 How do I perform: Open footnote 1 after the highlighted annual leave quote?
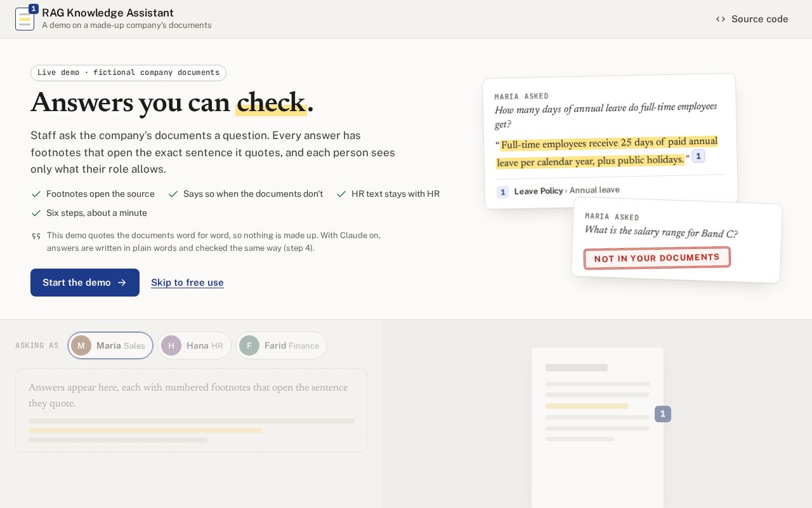pos(698,156)
